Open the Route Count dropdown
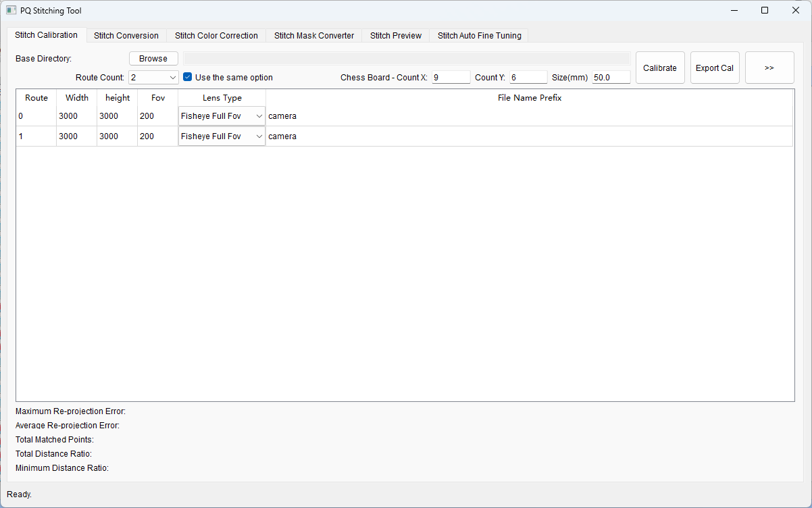Screen dimensions: 812x508 pyautogui.click(x=153, y=78)
